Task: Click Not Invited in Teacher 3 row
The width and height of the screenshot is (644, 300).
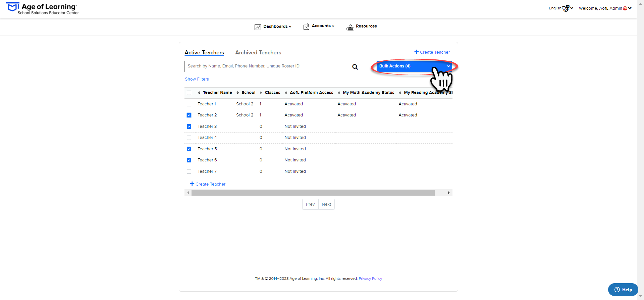Action: pos(295,127)
